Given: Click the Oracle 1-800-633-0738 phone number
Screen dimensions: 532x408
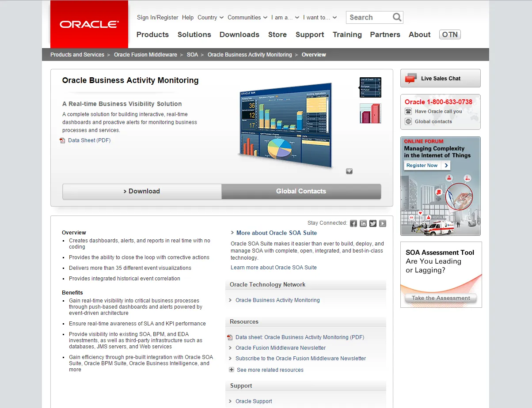Looking at the screenshot, I should pos(438,102).
